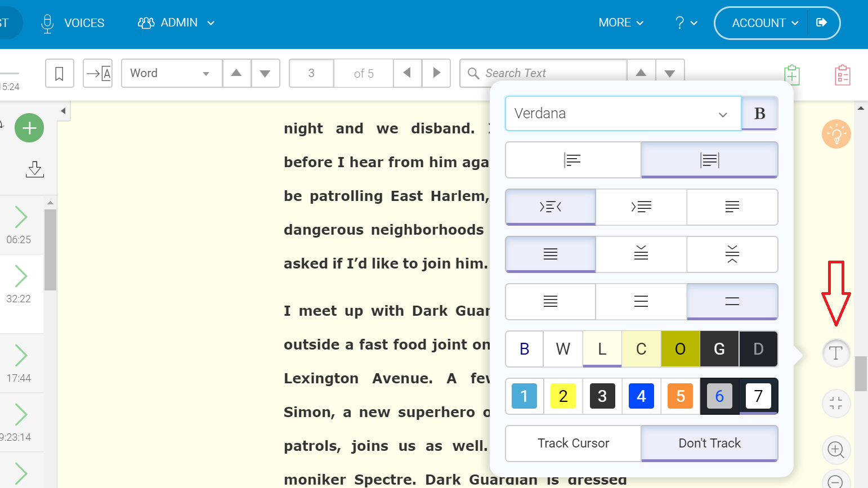Select justified text alignment option
The width and height of the screenshot is (868, 488).
(710, 160)
